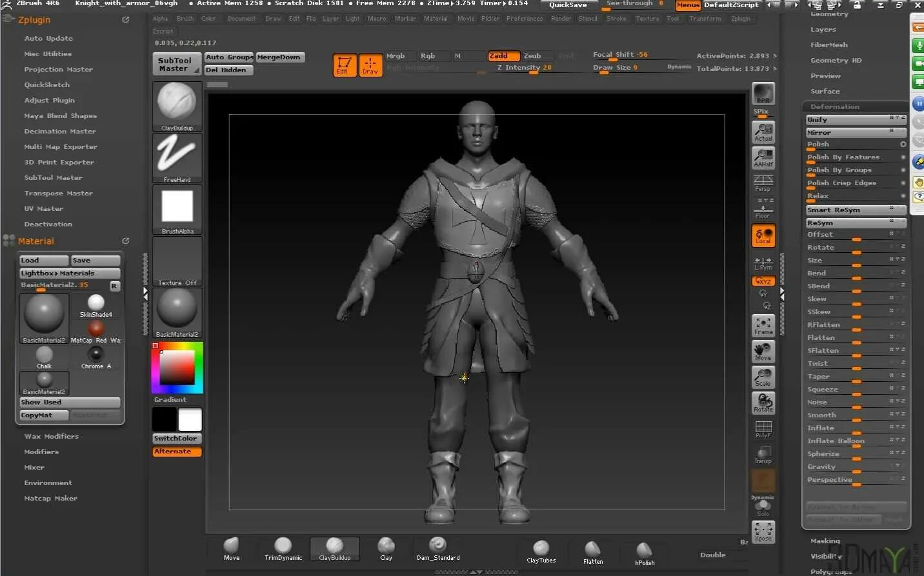The image size is (924, 576).
Task: Expand the Surface section
Action: pyautogui.click(x=825, y=92)
